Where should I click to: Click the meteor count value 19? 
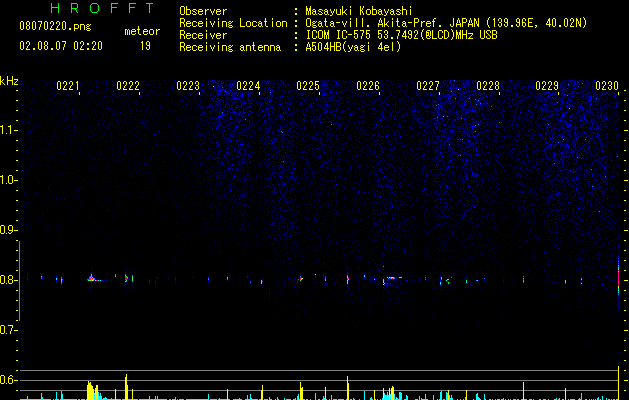pos(145,46)
